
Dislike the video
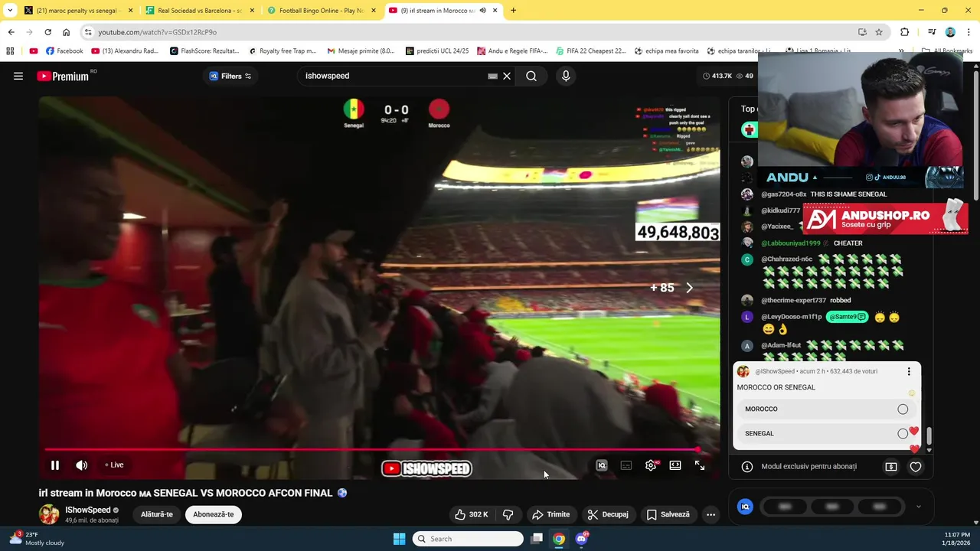click(x=508, y=514)
